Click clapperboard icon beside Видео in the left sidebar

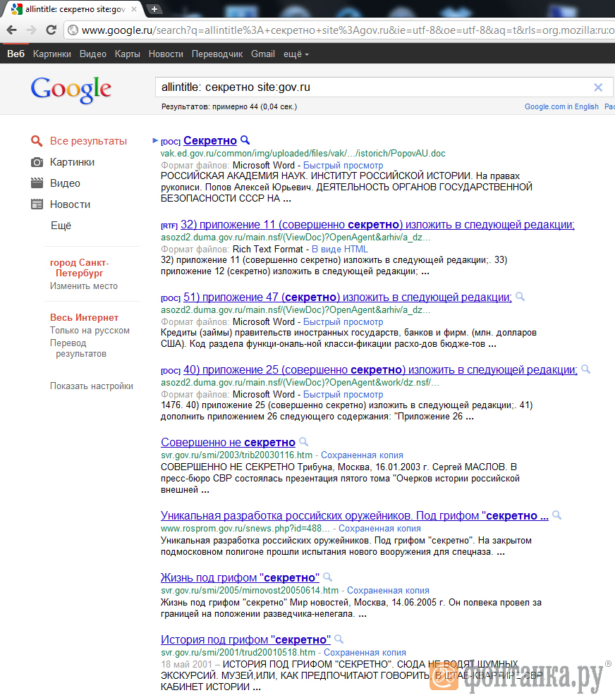coord(37,183)
